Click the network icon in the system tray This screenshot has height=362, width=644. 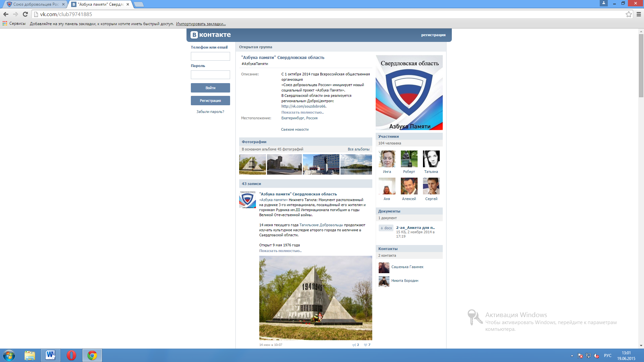click(588, 356)
